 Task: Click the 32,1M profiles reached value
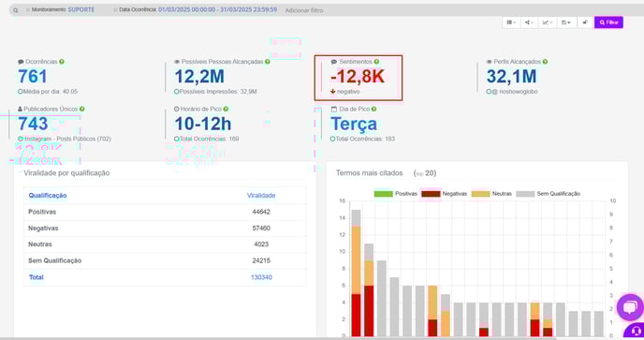coord(511,77)
